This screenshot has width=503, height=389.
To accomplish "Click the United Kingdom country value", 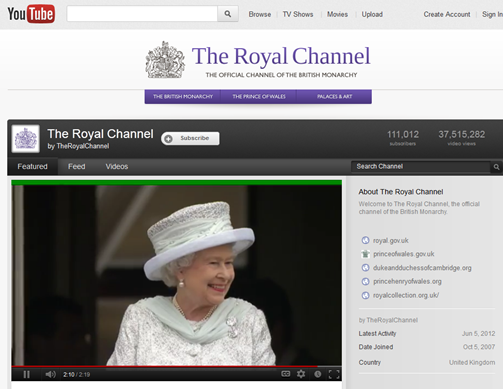I will [x=472, y=362].
